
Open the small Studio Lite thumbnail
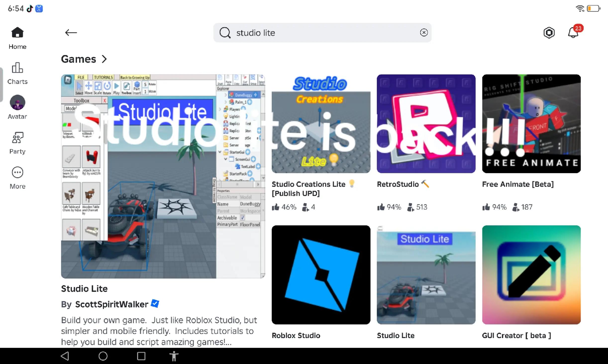[x=426, y=275]
